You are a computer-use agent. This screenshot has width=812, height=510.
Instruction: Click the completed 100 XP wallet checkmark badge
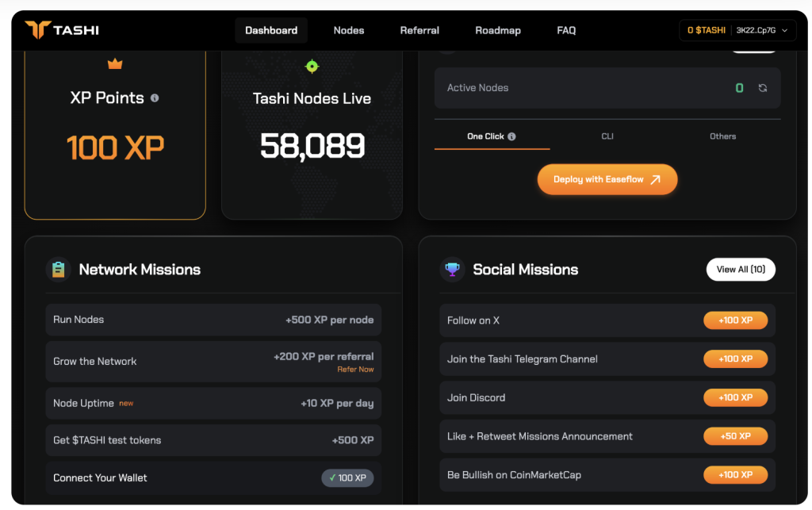(347, 478)
